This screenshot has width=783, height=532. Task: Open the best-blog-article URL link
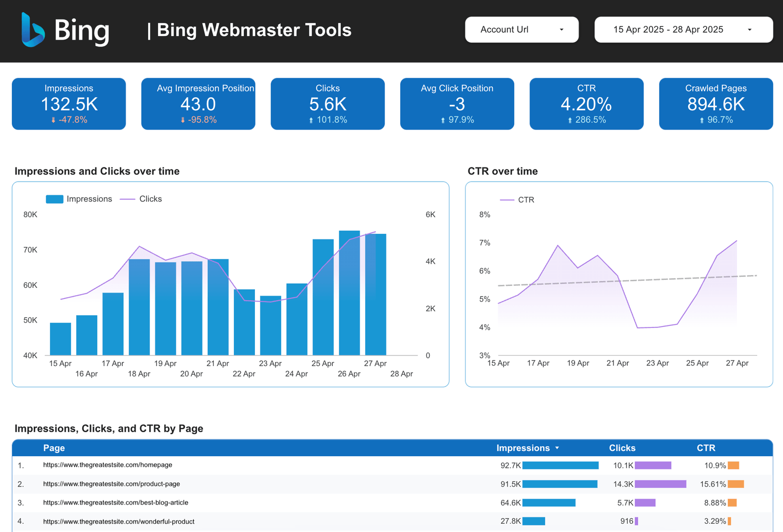pos(115,503)
